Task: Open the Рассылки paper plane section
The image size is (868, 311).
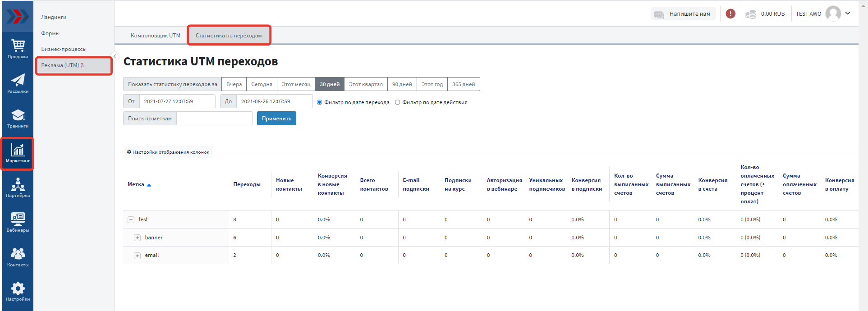Action: tap(18, 83)
